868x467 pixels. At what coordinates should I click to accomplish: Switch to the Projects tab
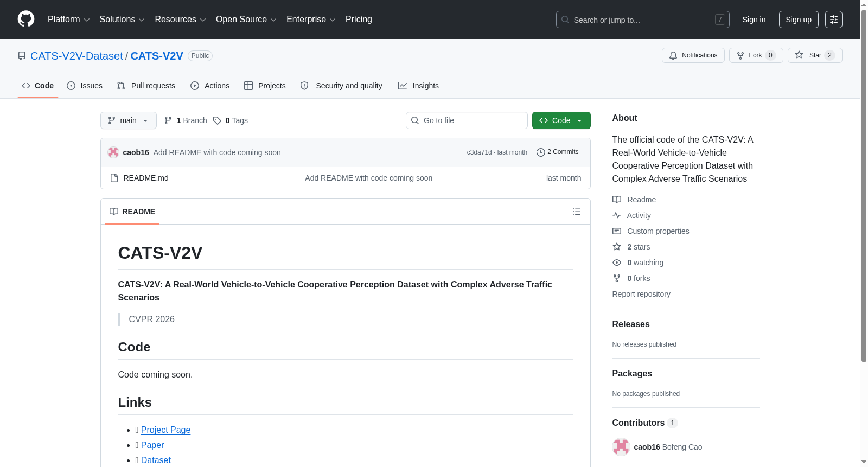[265, 86]
